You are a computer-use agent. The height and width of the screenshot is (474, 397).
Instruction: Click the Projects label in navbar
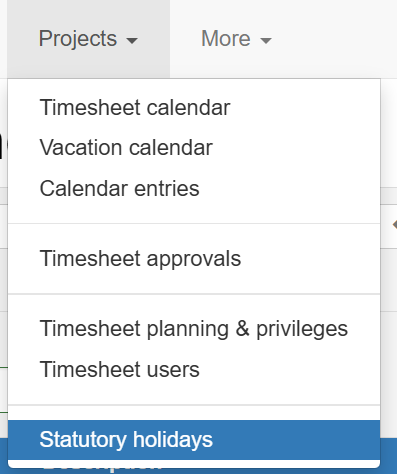coord(78,39)
